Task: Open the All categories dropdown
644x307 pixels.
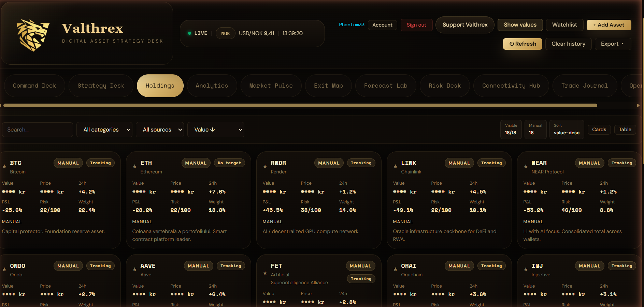Action: (104, 130)
